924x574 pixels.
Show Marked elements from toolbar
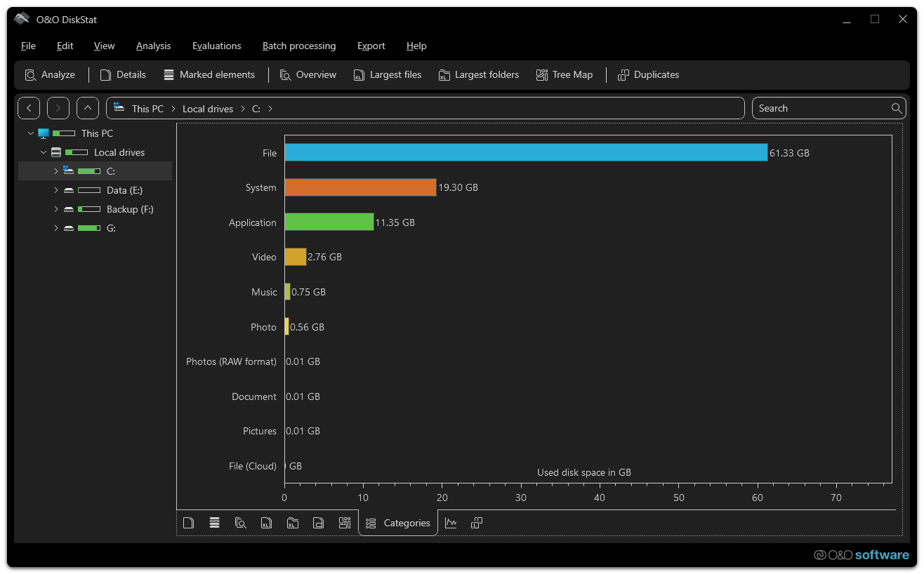click(209, 74)
